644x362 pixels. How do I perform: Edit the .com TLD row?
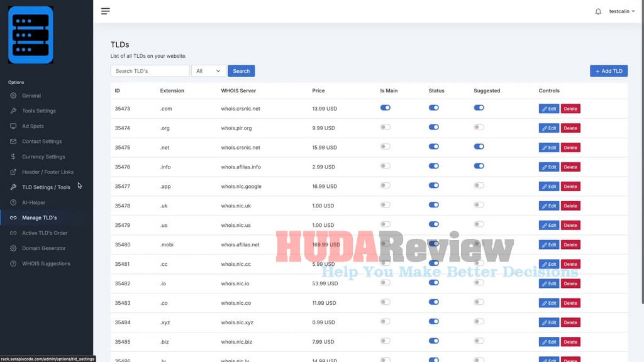(x=548, y=109)
